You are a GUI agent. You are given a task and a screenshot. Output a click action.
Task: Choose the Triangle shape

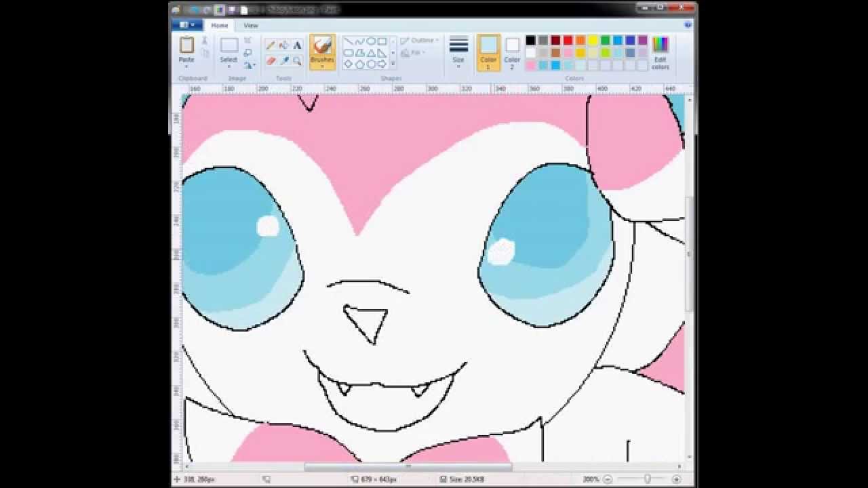pos(371,53)
